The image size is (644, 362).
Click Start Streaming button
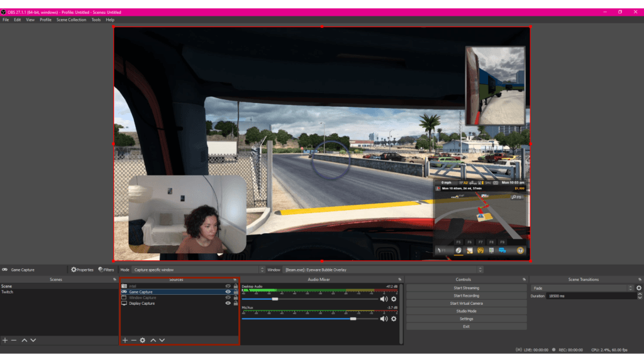click(466, 288)
